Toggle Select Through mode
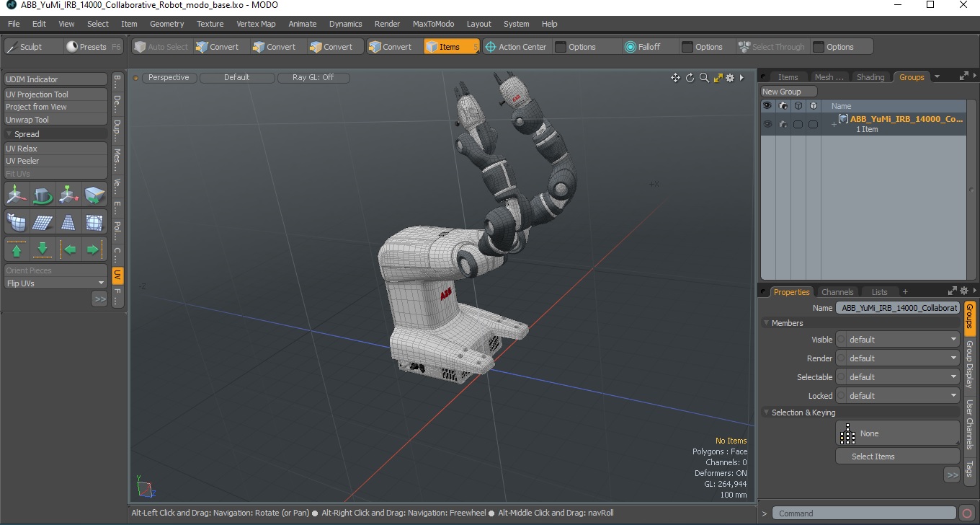The width and height of the screenshot is (980, 525). pos(771,47)
